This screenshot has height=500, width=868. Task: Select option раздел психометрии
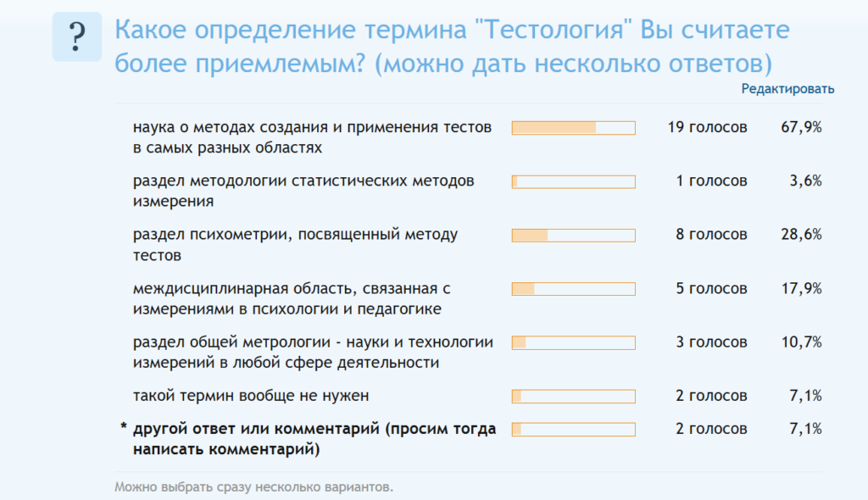295,245
